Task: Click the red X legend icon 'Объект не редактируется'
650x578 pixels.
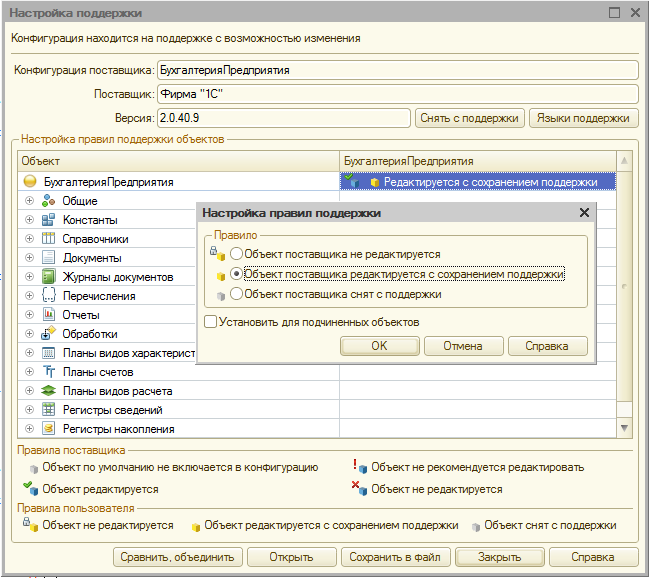Action: pos(359,488)
